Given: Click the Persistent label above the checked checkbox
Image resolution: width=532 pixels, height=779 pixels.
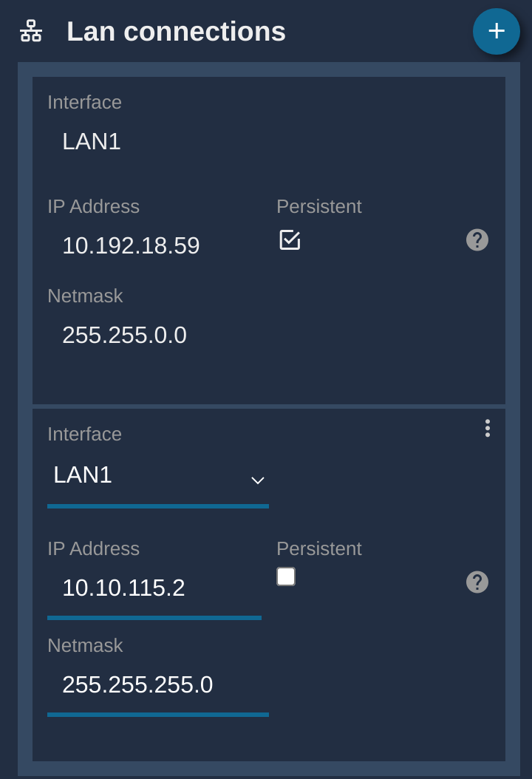Looking at the screenshot, I should click(319, 207).
